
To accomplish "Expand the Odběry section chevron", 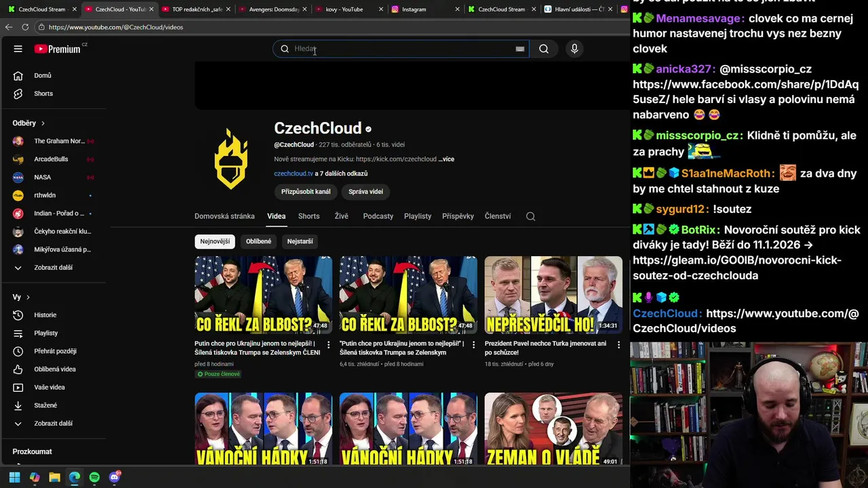I will pos(43,123).
